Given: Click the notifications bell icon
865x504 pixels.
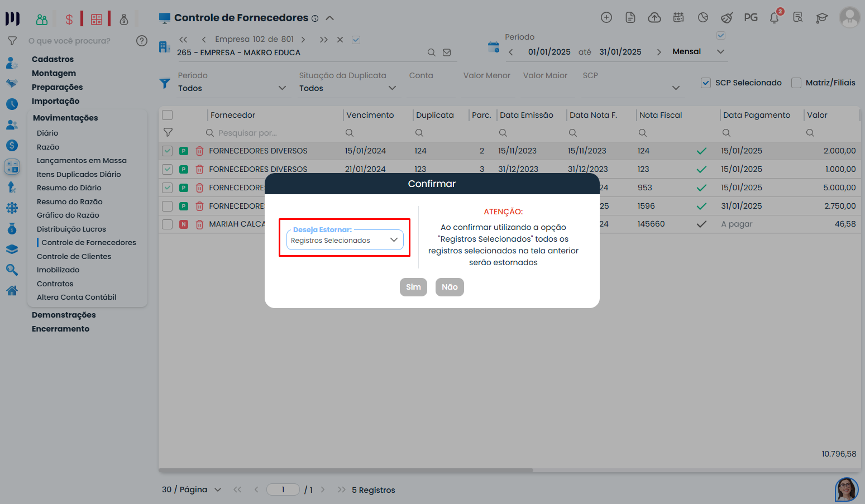Looking at the screenshot, I should point(774,18).
